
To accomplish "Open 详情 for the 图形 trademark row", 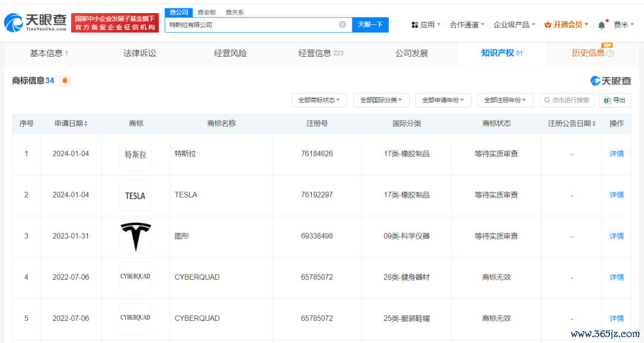I will tap(617, 236).
